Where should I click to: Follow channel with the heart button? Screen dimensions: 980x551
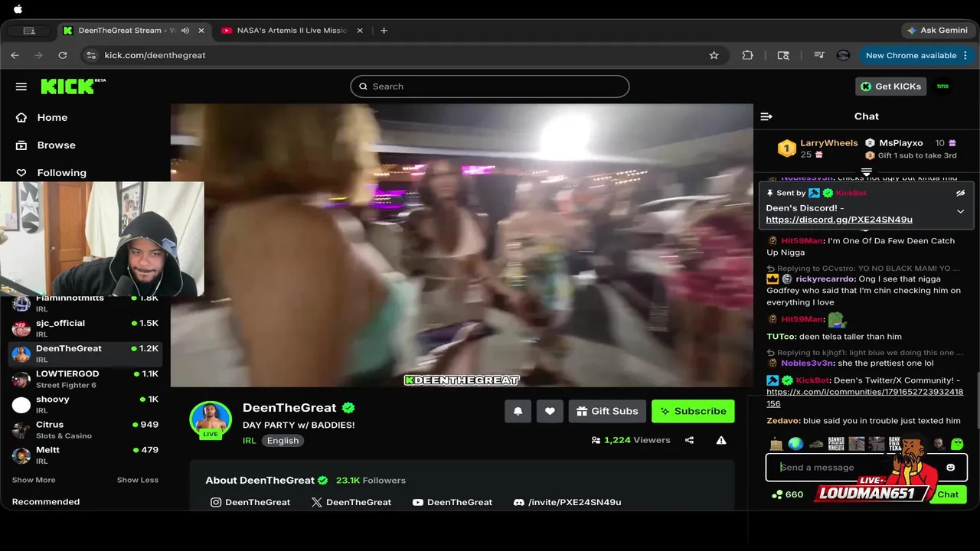[550, 411]
